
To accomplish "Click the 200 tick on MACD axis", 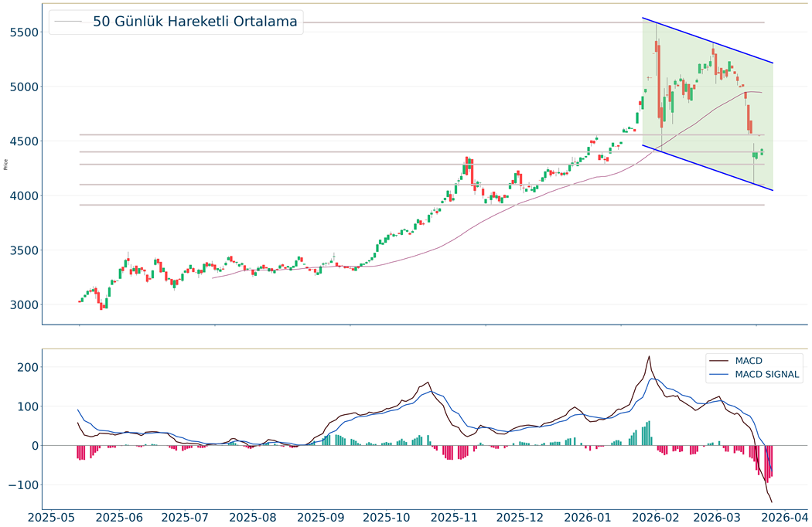I will (x=27, y=367).
